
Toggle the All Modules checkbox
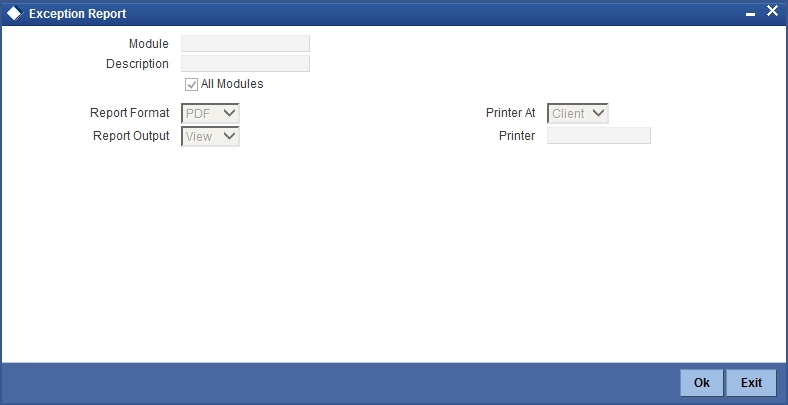[x=191, y=84]
